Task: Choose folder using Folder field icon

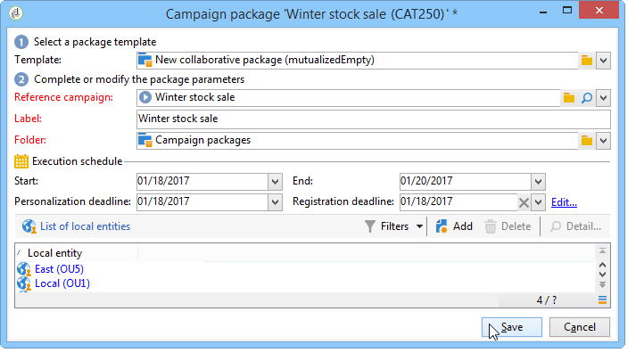Action: [x=586, y=140]
